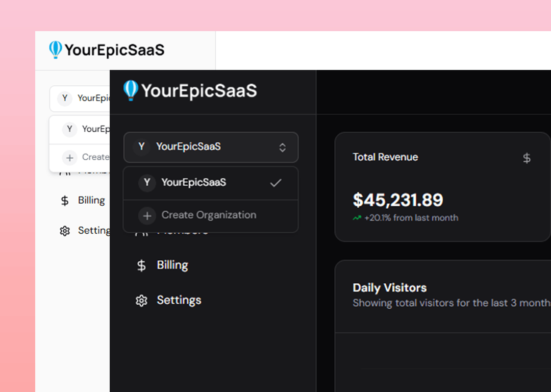Image resolution: width=551 pixels, height=392 pixels.
Task: Click the gear icon beside Settings in dark sidebar
Action: point(141,301)
